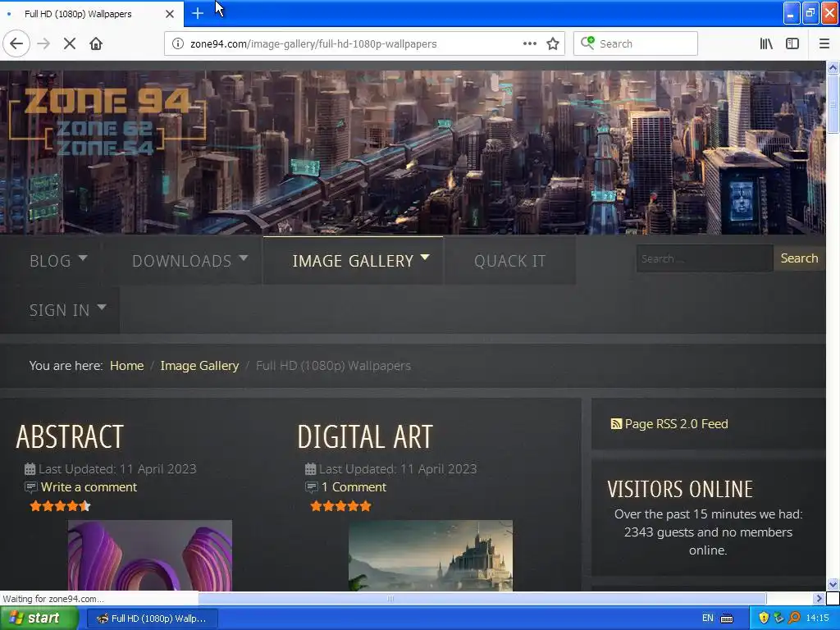Open the purple Abstract wallpaper thumbnail
The width and height of the screenshot is (840, 630).
150,555
